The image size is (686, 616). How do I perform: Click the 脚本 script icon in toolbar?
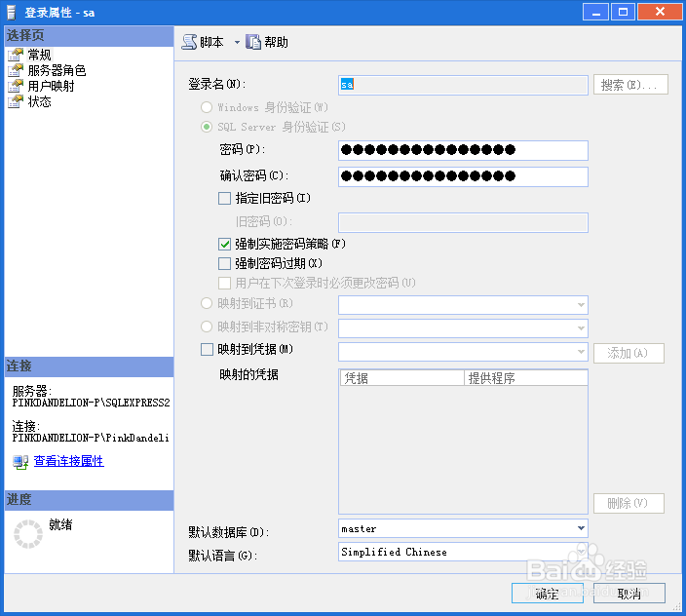pos(189,42)
